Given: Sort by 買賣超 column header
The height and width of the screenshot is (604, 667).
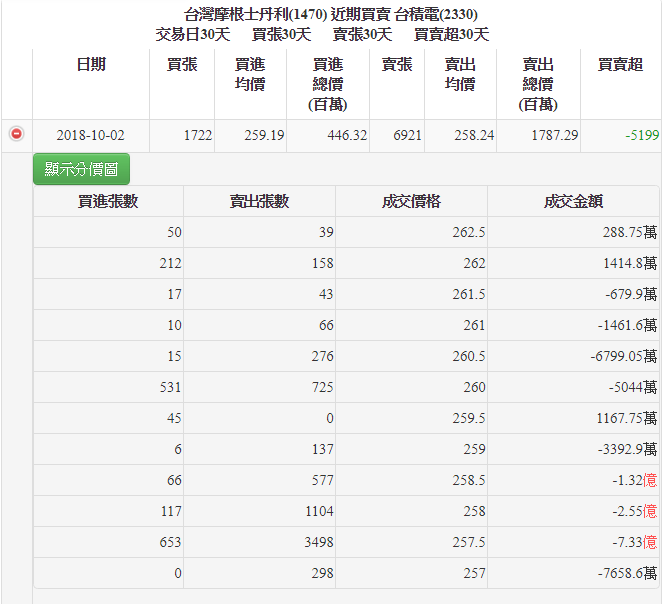Looking at the screenshot, I should click(x=620, y=65).
